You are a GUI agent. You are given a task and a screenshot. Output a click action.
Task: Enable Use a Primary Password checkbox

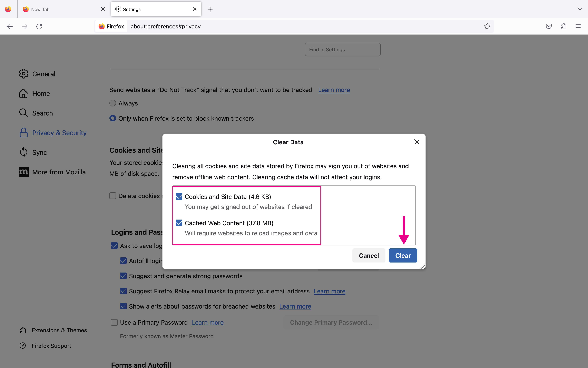click(x=114, y=322)
